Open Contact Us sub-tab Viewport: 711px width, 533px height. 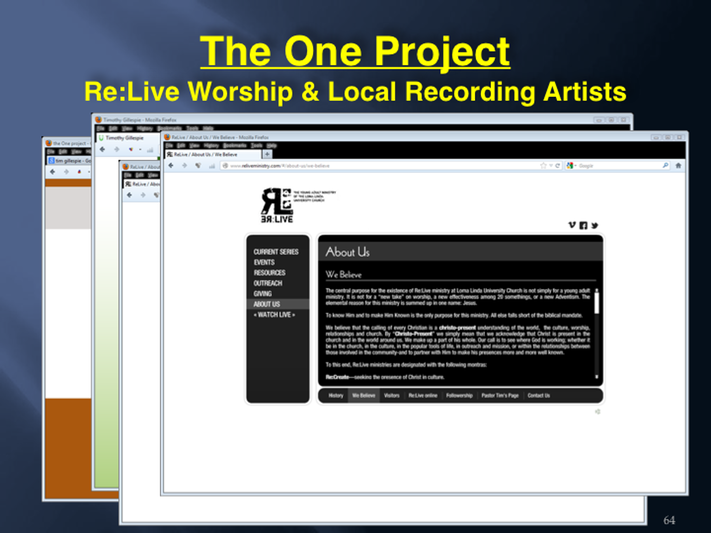point(538,395)
